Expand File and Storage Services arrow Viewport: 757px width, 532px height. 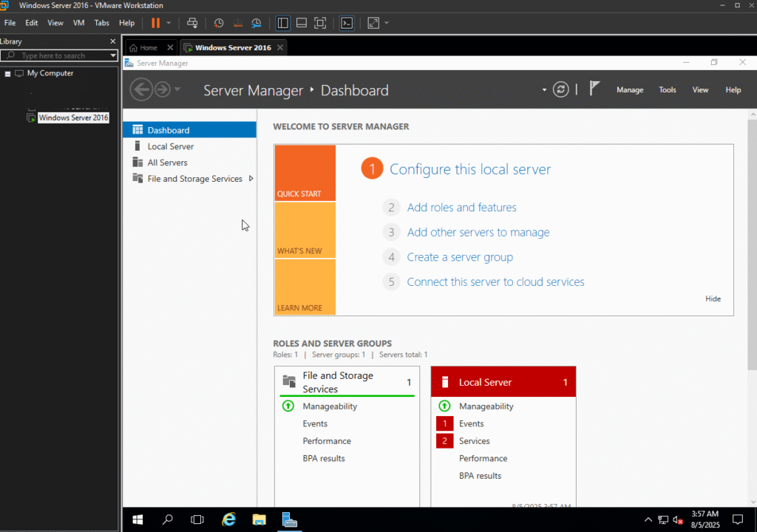point(251,179)
